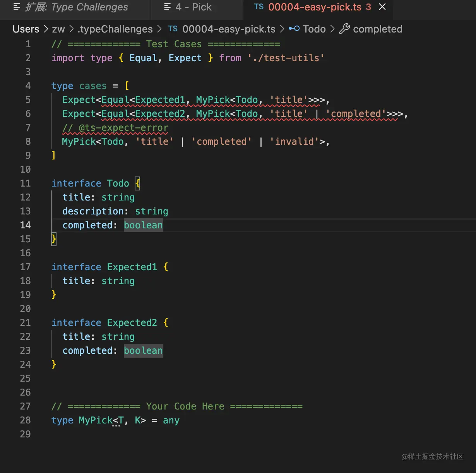The image size is (476, 473).
Task: Click highlighted 'boolean' on line 23
Action: 144,350
